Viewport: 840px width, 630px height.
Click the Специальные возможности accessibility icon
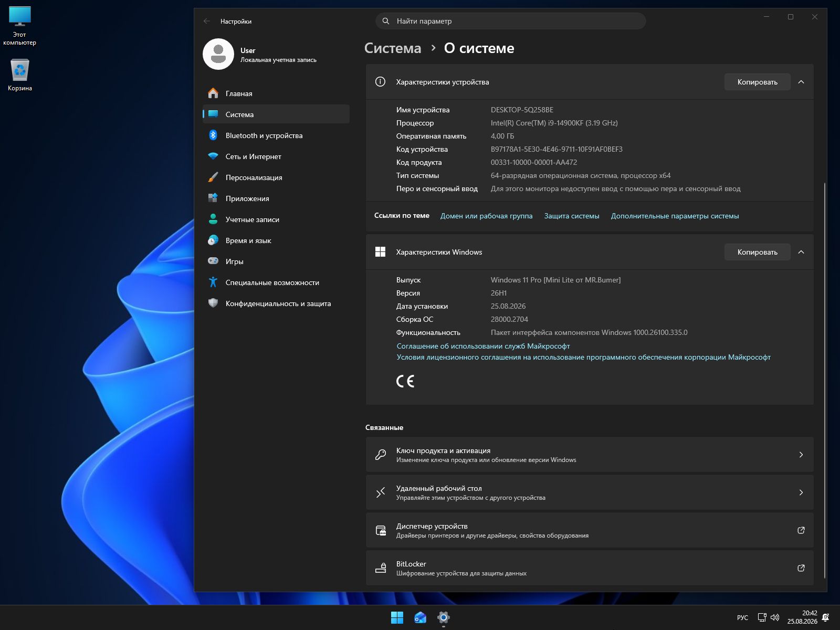point(213,282)
